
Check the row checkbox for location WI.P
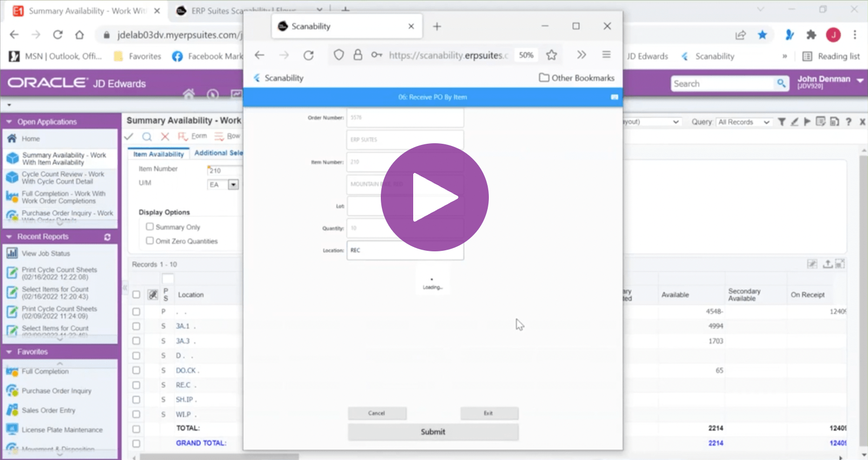pyautogui.click(x=136, y=414)
